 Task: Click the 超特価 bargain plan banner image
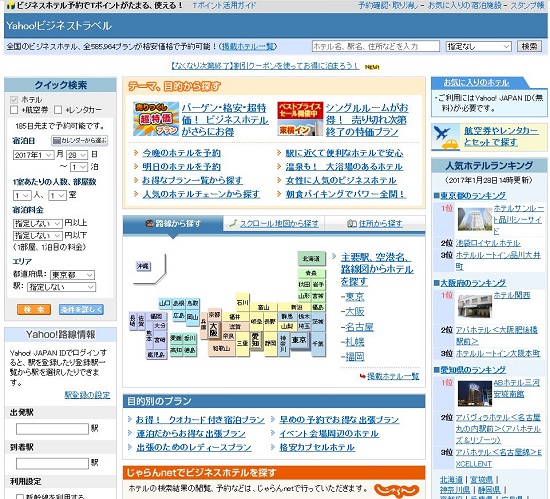click(156, 119)
